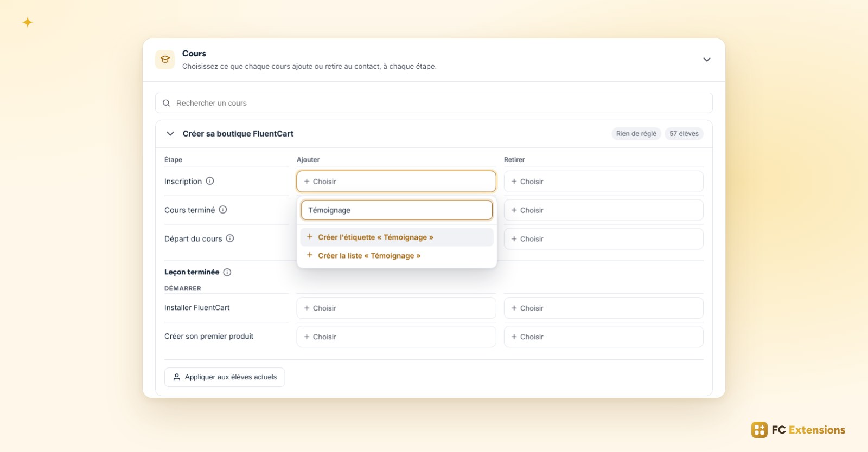Open Retirer Choisir for Inscription
Screen dimensions: 868x452
pos(603,182)
